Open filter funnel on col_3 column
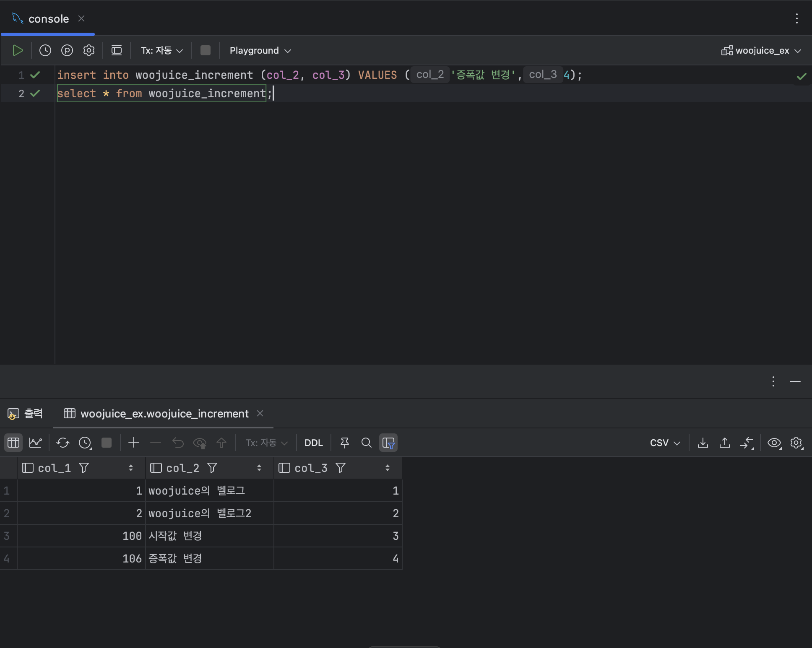 point(341,468)
